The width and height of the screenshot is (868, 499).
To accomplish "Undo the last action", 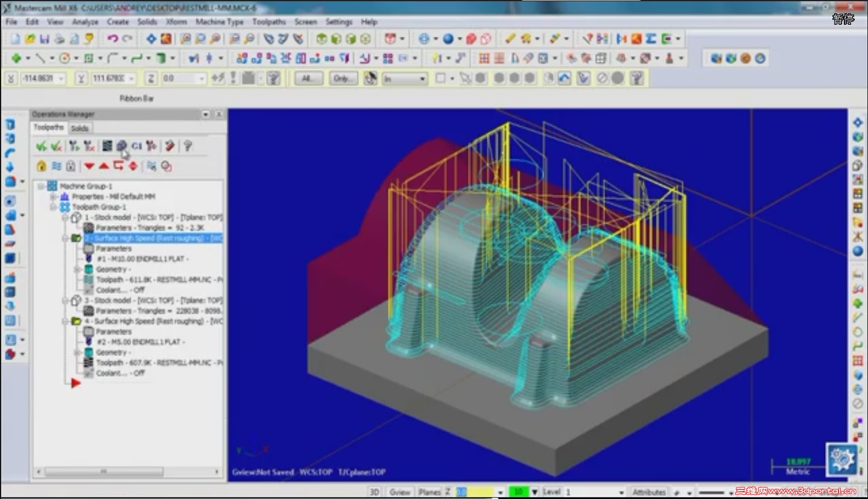I will 112,39.
